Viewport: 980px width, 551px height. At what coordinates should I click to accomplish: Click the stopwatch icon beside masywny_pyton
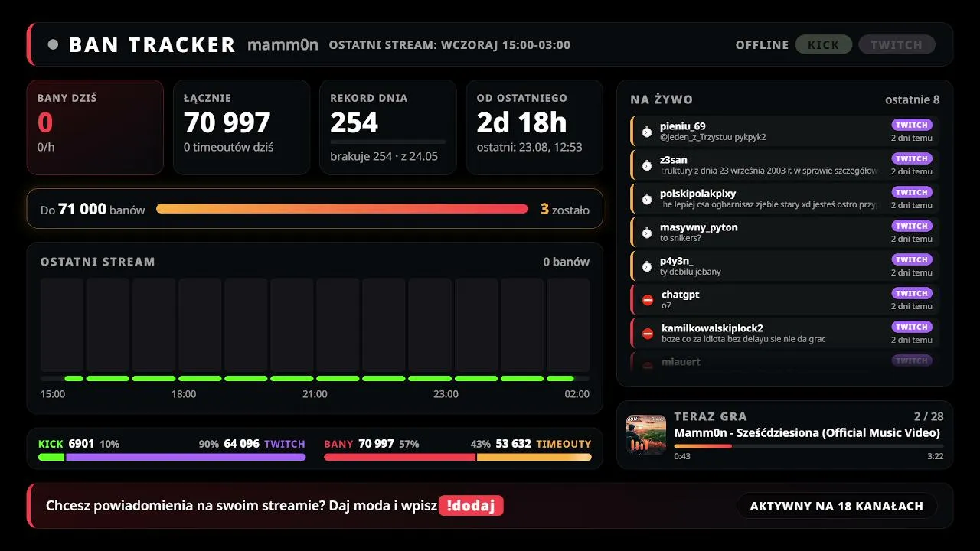click(647, 233)
